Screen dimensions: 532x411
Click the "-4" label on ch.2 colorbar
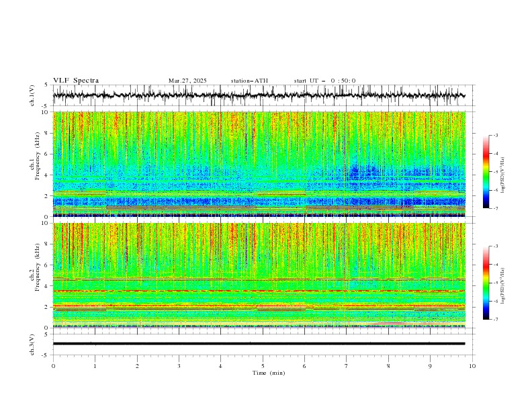click(496, 265)
